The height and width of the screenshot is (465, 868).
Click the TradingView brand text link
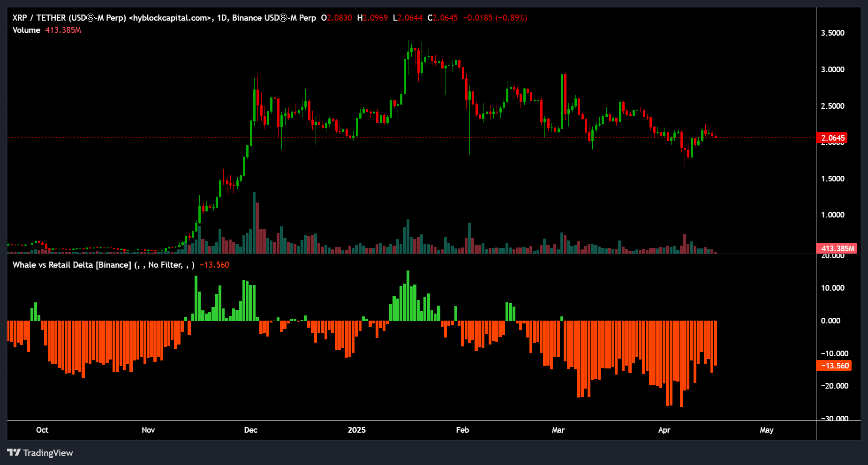point(48,453)
